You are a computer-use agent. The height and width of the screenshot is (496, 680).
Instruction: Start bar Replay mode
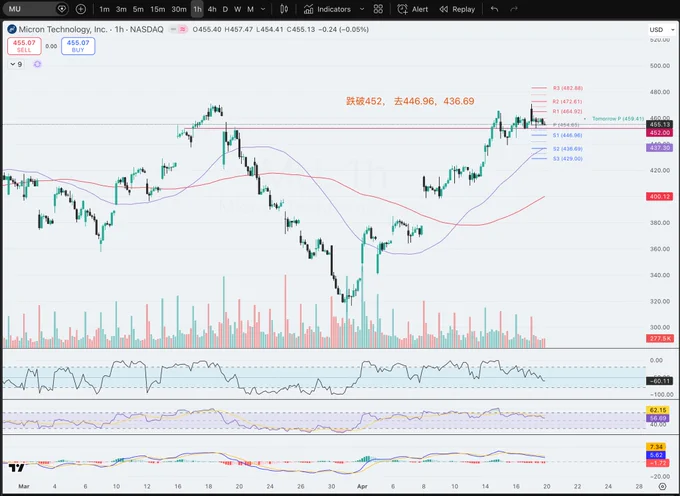(x=457, y=9)
